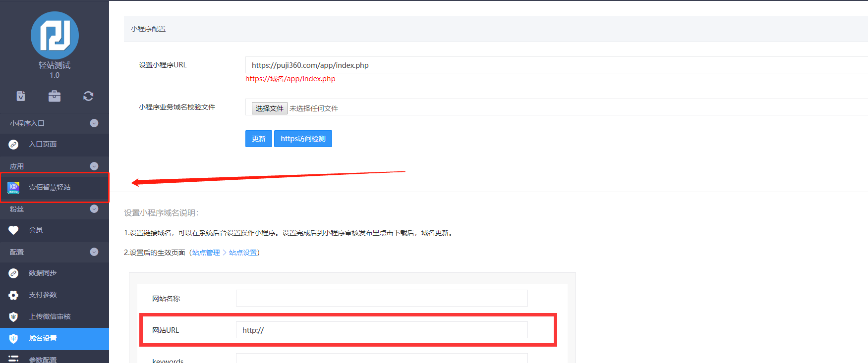Image resolution: width=868 pixels, height=363 pixels.
Task: Click the shield icon beside 上传微信审核
Action: tap(13, 317)
